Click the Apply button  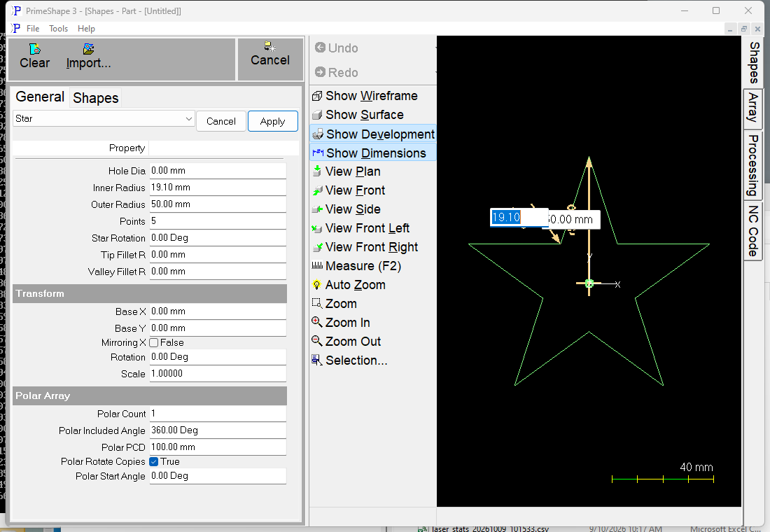click(272, 121)
